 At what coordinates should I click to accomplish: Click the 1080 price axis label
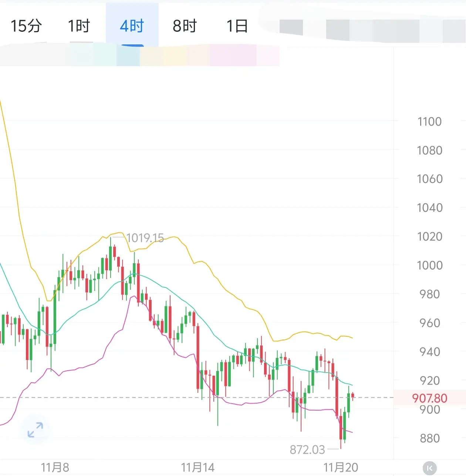[429, 150]
